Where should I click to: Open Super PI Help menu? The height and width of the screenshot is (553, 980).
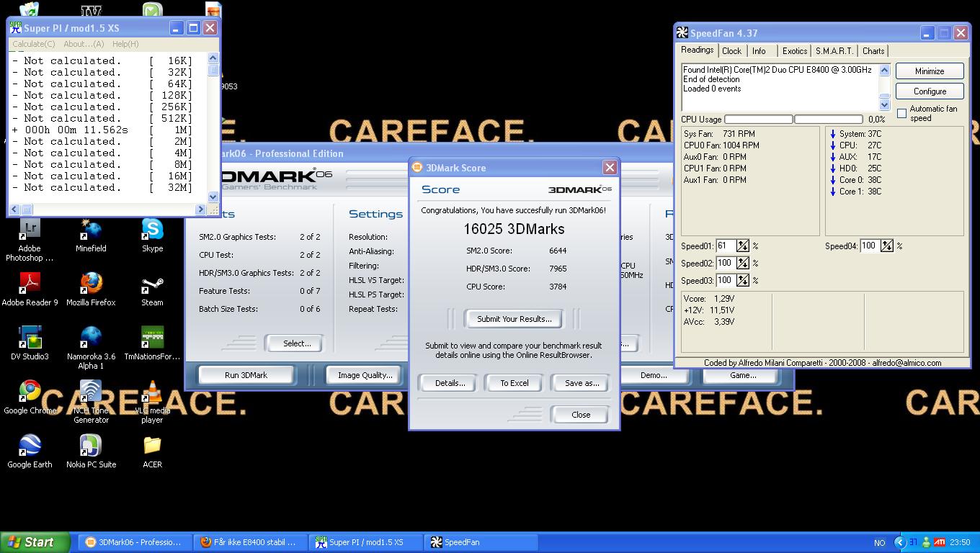coord(125,44)
